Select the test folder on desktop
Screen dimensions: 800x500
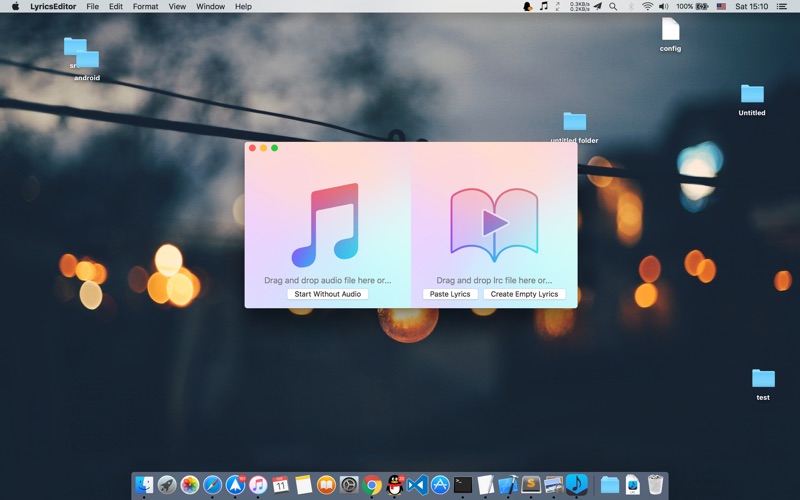[x=763, y=380]
